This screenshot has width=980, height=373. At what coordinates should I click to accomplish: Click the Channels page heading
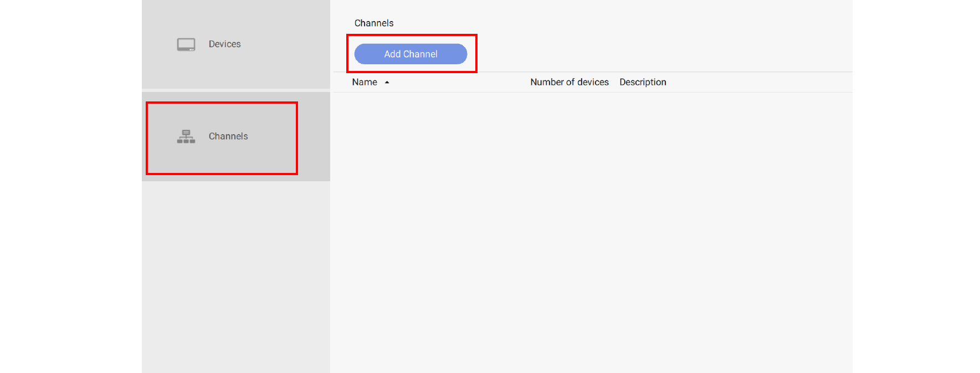pyautogui.click(x=374, y=23)
